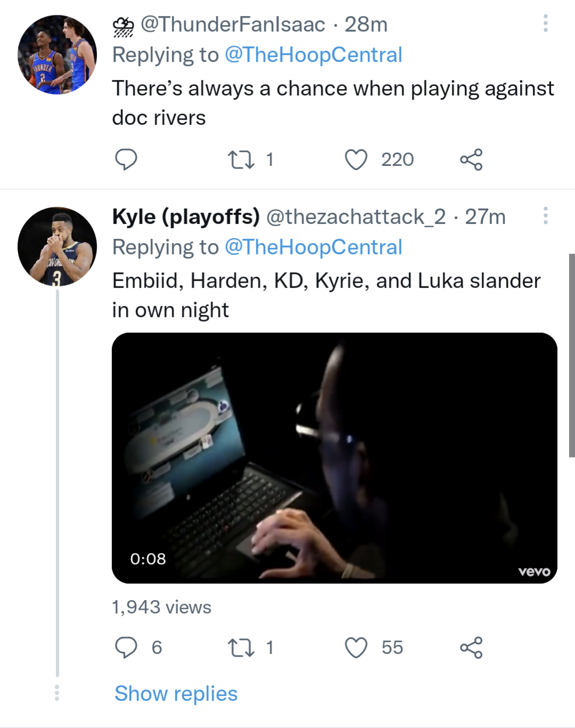
Task: Open @ThunderFanIsaac username handle
Action: (x=232, y=25)
